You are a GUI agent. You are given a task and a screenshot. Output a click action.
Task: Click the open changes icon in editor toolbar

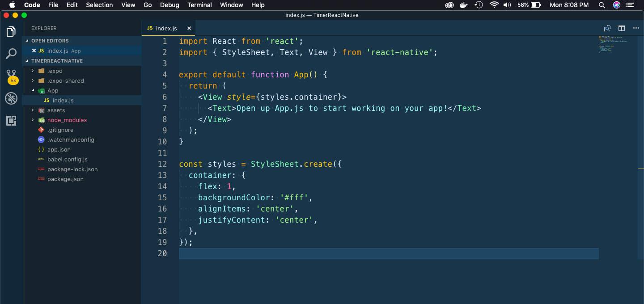tap(607, 28)
